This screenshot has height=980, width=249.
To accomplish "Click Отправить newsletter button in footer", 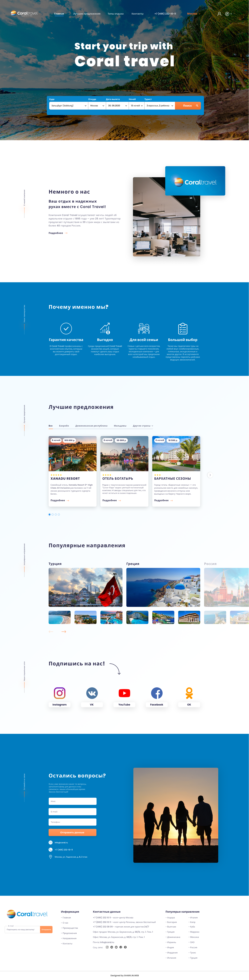I will 46,929.
